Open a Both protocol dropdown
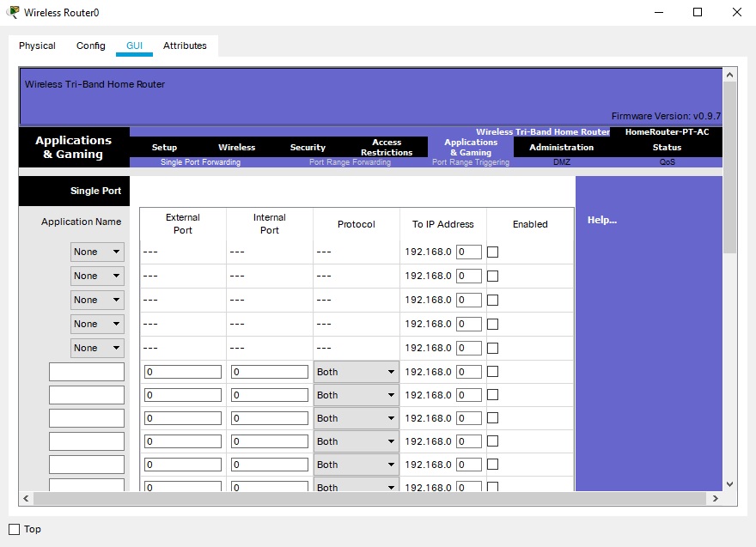Image resolution: width=756 pixels, height=547 pixels. [355, 371]
